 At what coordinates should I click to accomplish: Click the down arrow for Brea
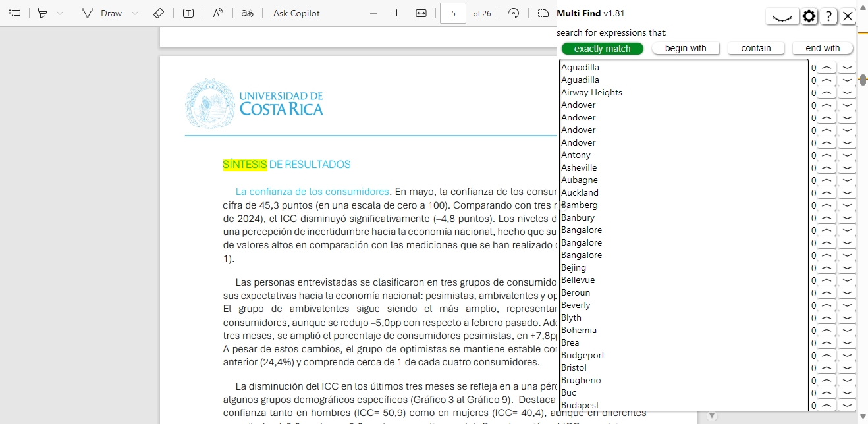click(847, 343)
